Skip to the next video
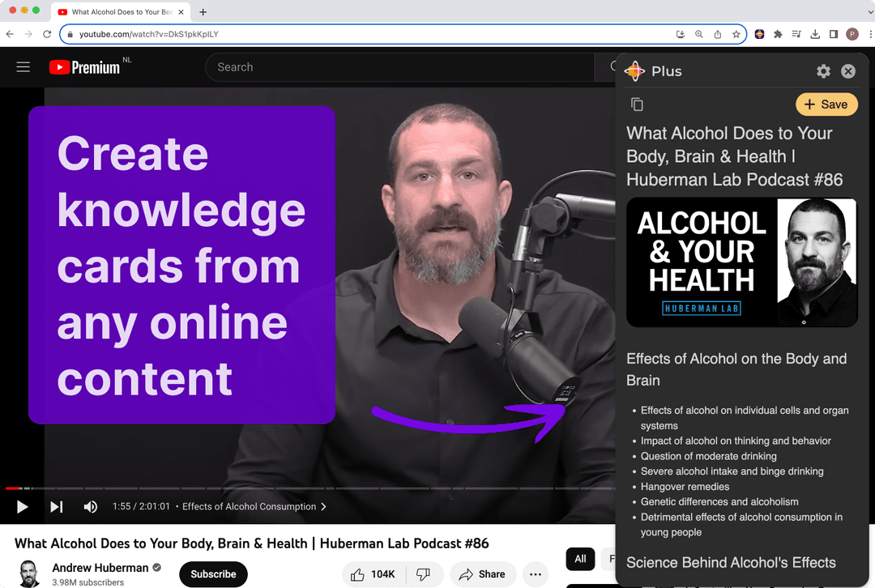The height and width of the screenshot is (588, 875). click(x=57, y=507)
